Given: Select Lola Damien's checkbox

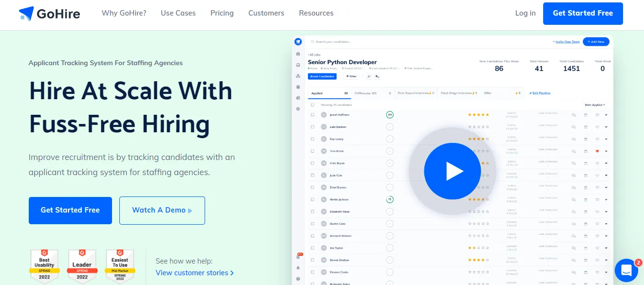Looking at the screenshot, I should (312, 127).
